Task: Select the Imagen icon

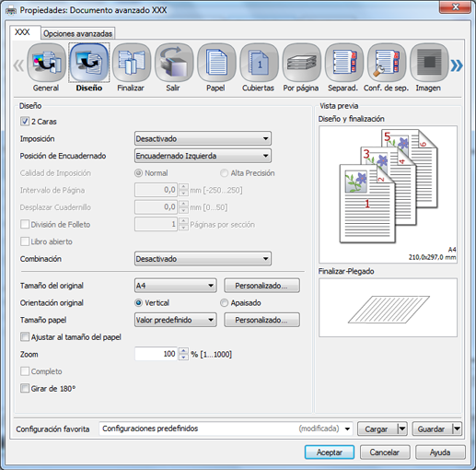Action: coord(429,63)
